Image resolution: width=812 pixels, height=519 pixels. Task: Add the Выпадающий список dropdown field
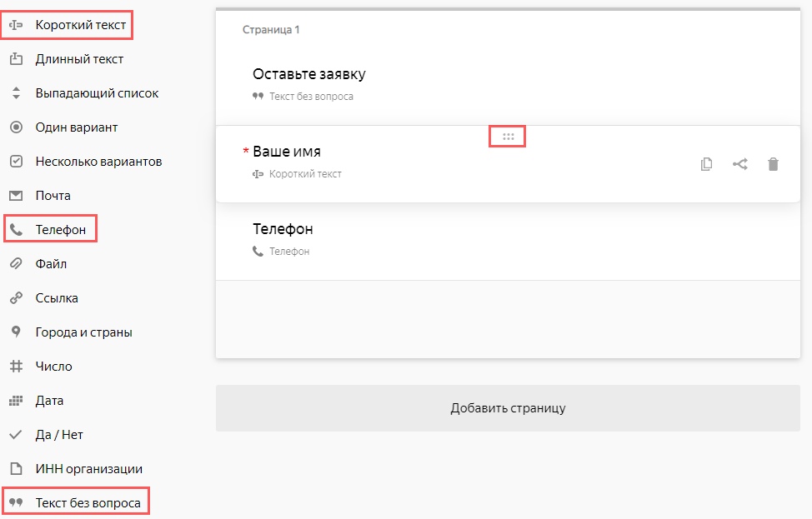tap(97, 93)
